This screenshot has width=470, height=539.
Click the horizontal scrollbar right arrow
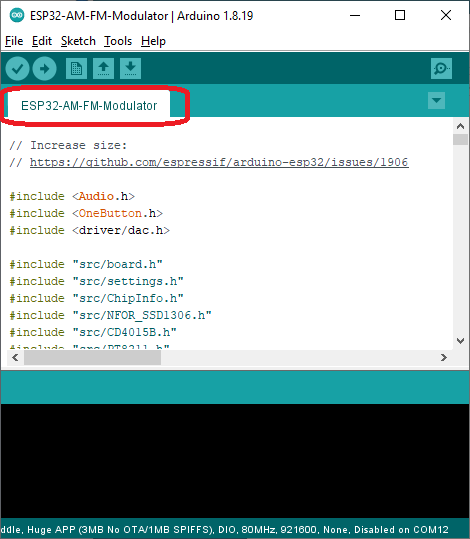[x=444, y=358]
